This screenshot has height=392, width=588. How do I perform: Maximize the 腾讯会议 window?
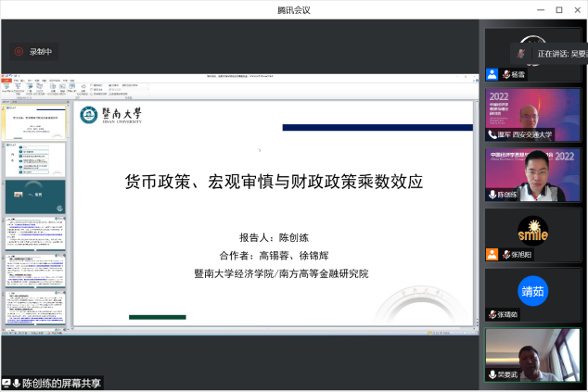click(x=558, y=9)
